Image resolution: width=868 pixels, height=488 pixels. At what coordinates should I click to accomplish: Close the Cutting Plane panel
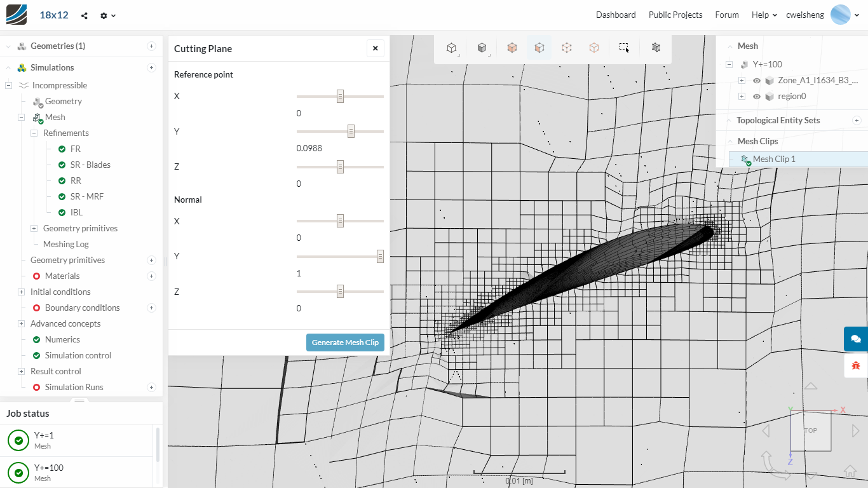(375, 48)
